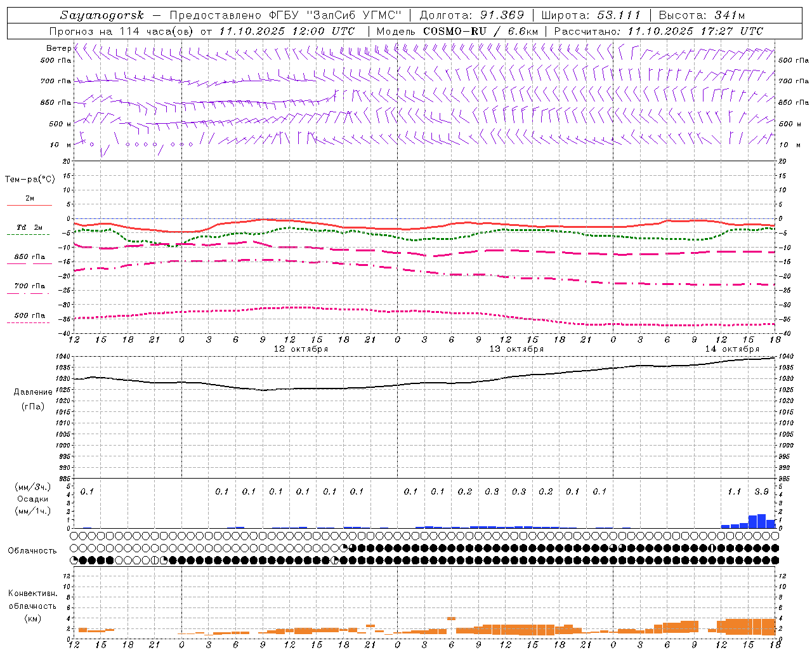
Task: Select the 'Предоставлено ФГБУ "ЗапСиб УГМС"' provider text
Action: pyautogui.click(x=286, y=15)
